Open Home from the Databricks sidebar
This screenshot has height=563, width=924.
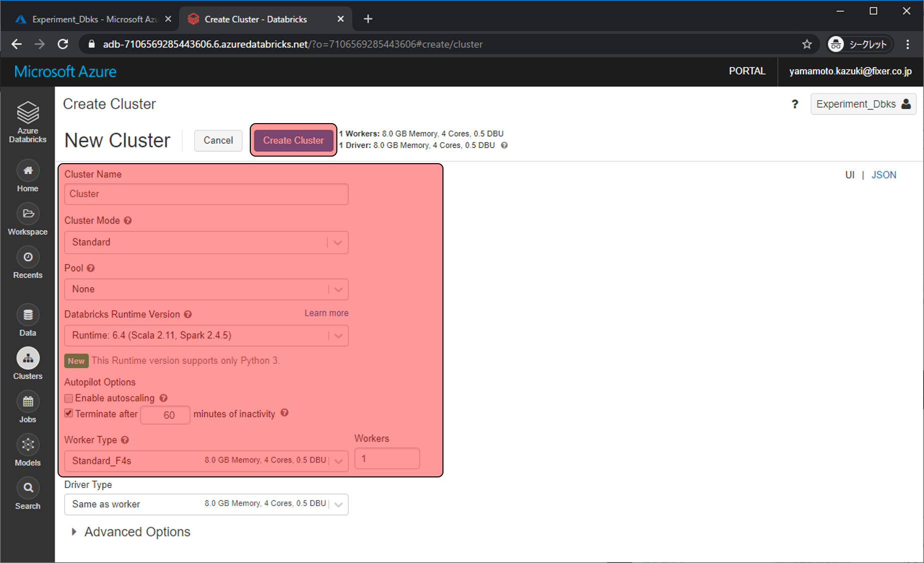28,171
